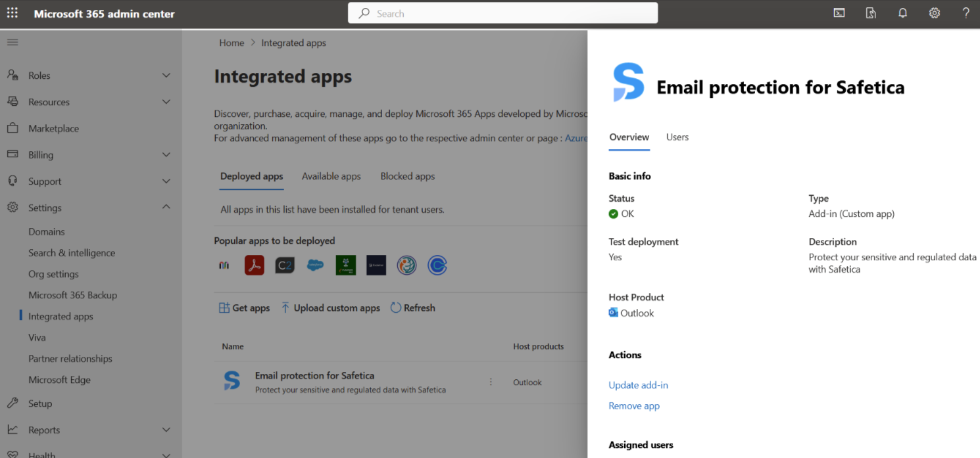Screen dimensions: 980x458
Task: Select the Adobe Acrobat app icon
Action: [x=254, y=265]
